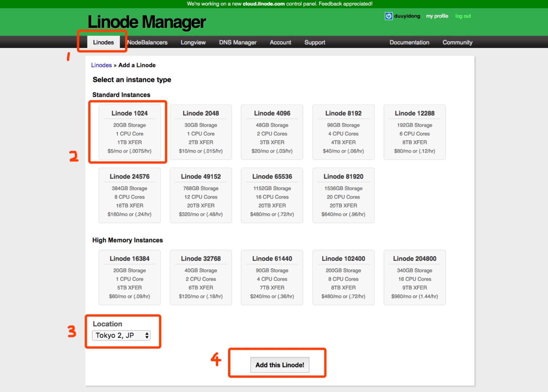Click the Account menu item
The height and width of the screenshot is (392, 548).
coord(280,42)
